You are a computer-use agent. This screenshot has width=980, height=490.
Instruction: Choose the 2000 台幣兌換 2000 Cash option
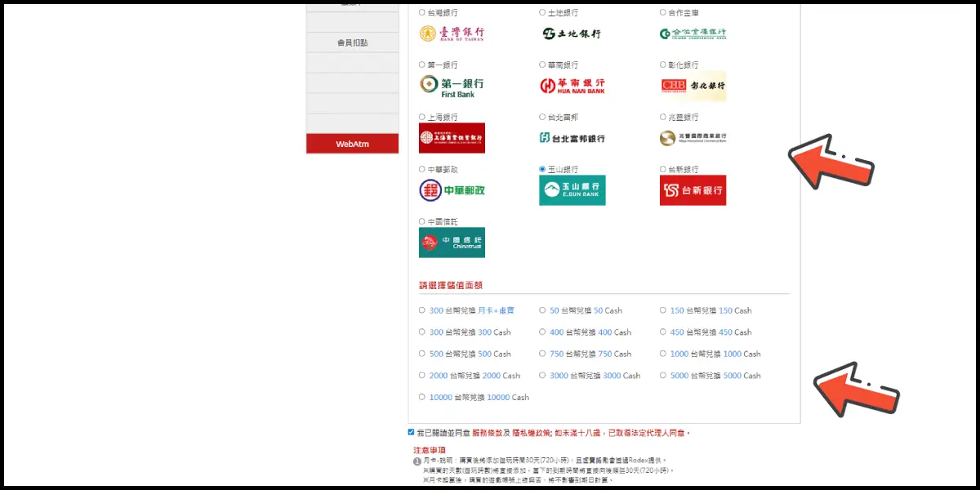click(x=422, y=376)
